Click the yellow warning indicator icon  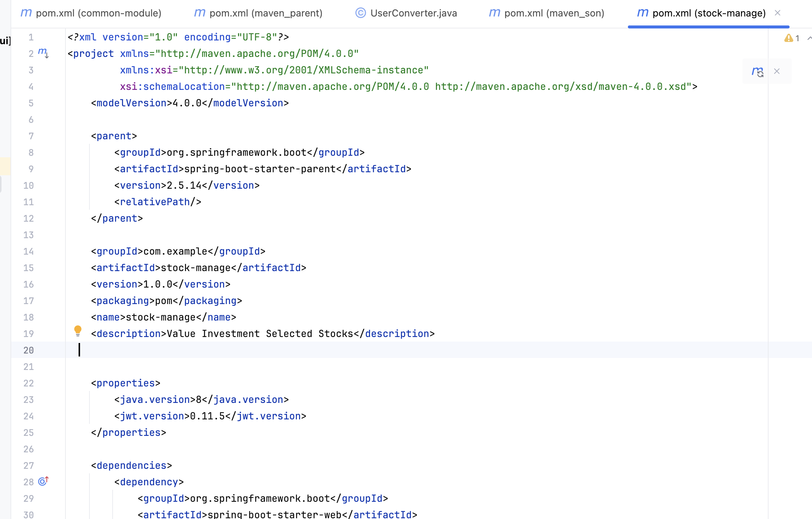point(788,38)
